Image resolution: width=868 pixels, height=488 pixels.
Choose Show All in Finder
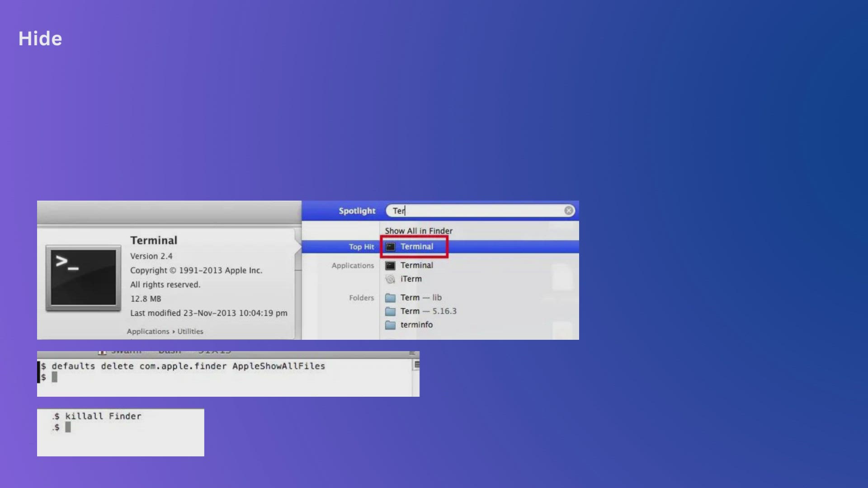pos(418,231)
